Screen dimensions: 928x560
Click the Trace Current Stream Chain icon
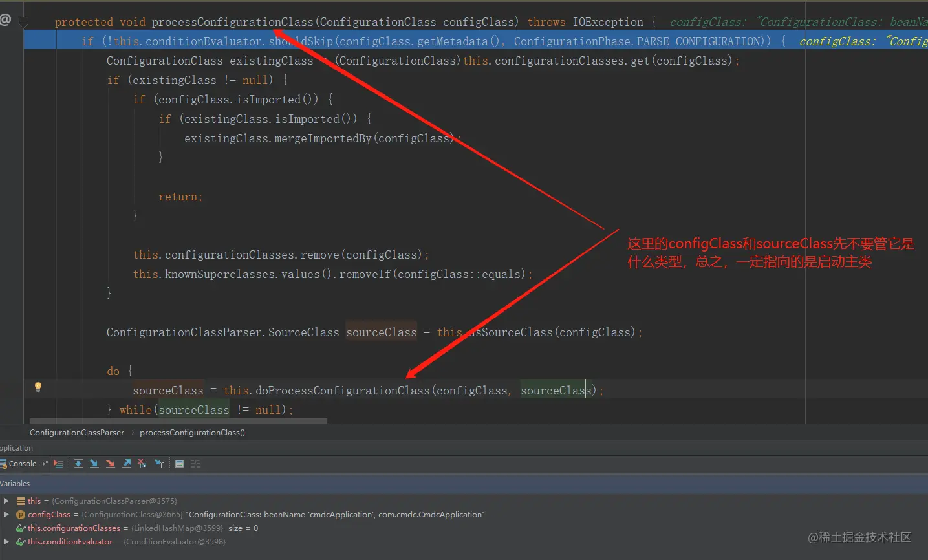(x=195, y=464)
